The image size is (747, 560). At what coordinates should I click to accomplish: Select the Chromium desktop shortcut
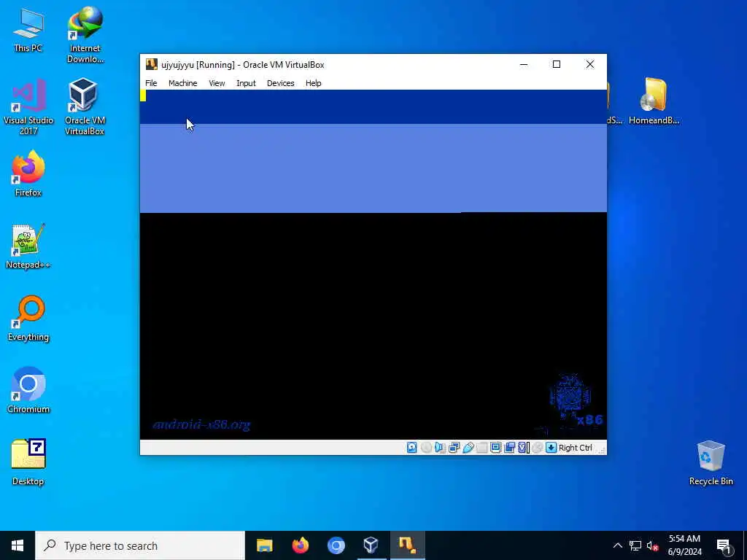click(x=28, y=391)
